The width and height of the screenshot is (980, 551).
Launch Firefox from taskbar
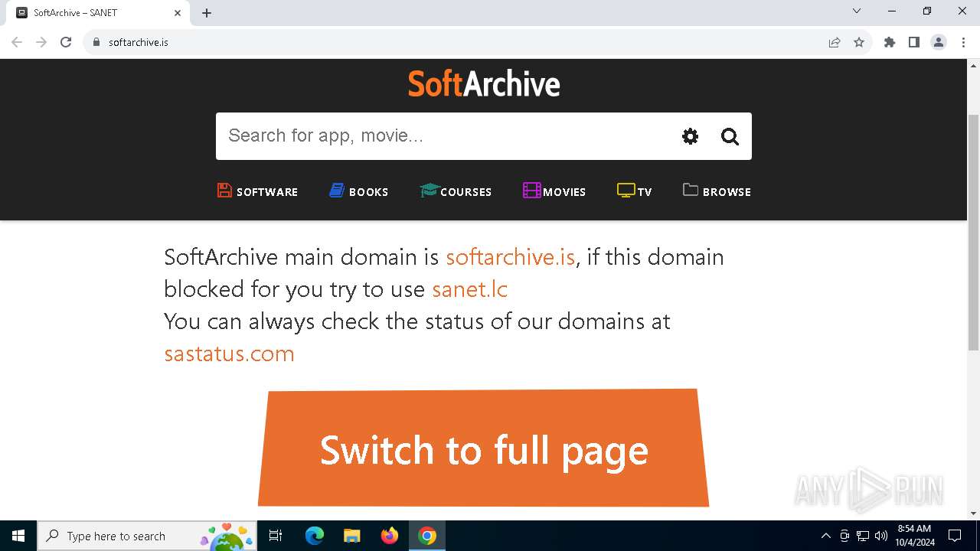pos(390,536)
